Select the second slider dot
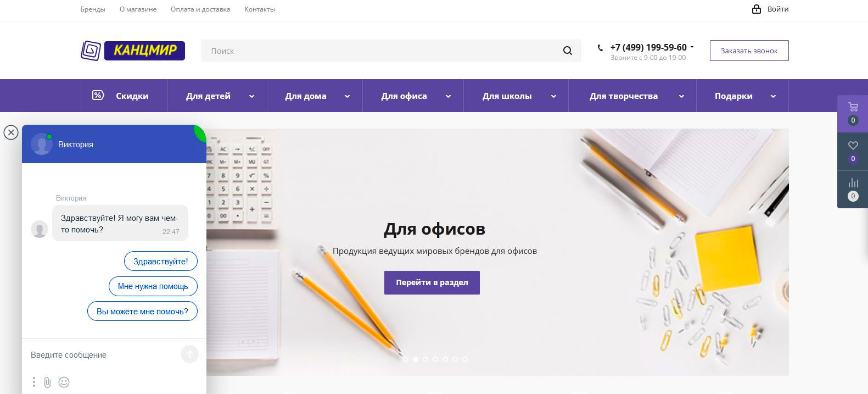868x394 pixels. [x=416, y=359]
